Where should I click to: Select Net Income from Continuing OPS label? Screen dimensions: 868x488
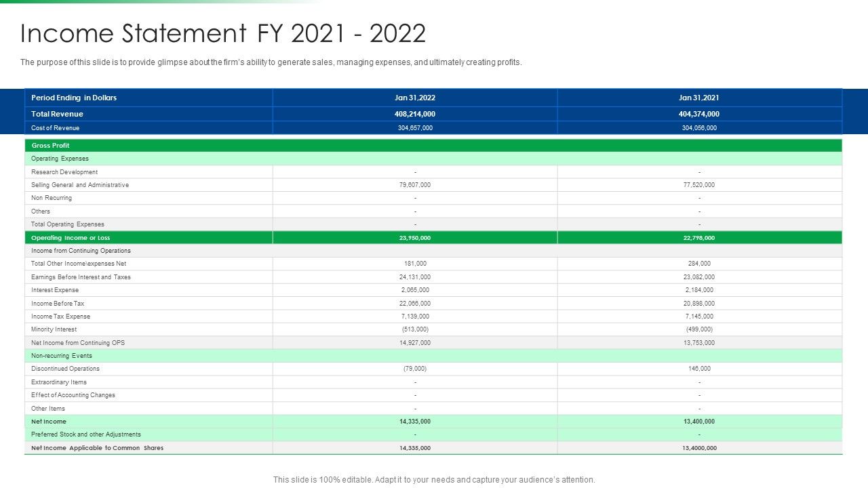coord(78,343)
